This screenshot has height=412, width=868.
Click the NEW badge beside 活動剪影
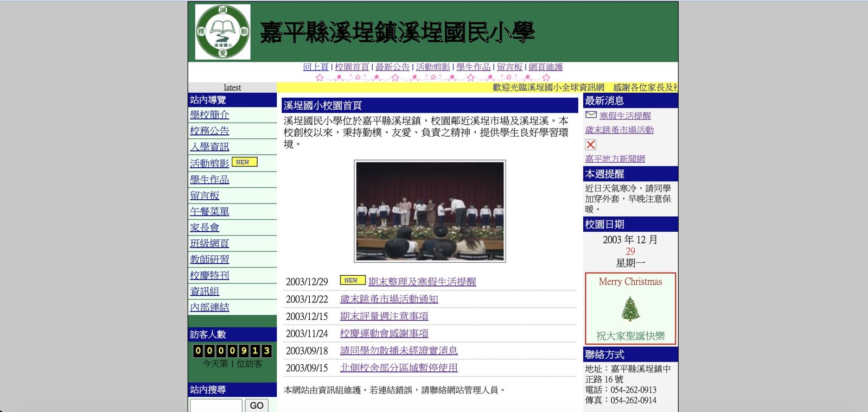click(245, 162)
